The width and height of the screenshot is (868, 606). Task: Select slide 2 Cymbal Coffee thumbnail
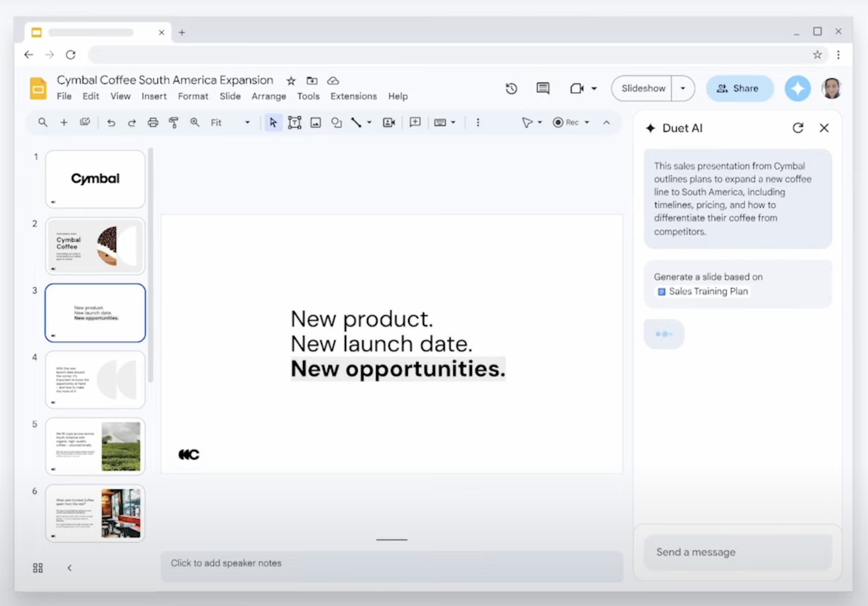point(95,246)
